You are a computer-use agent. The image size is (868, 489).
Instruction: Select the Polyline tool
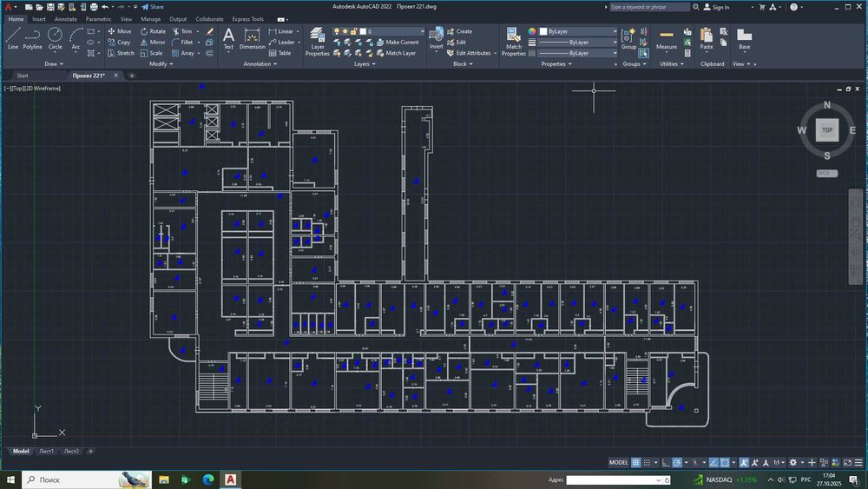tap(32, 38)
